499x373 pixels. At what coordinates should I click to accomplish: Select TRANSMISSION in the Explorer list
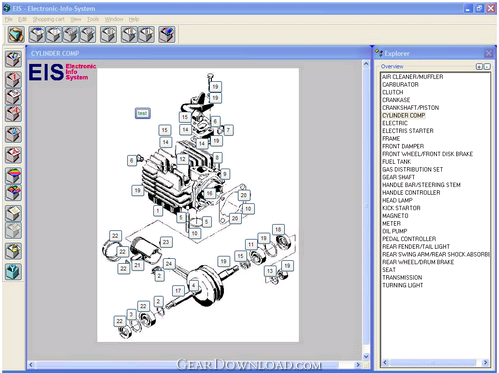click(x=402, y=278)
